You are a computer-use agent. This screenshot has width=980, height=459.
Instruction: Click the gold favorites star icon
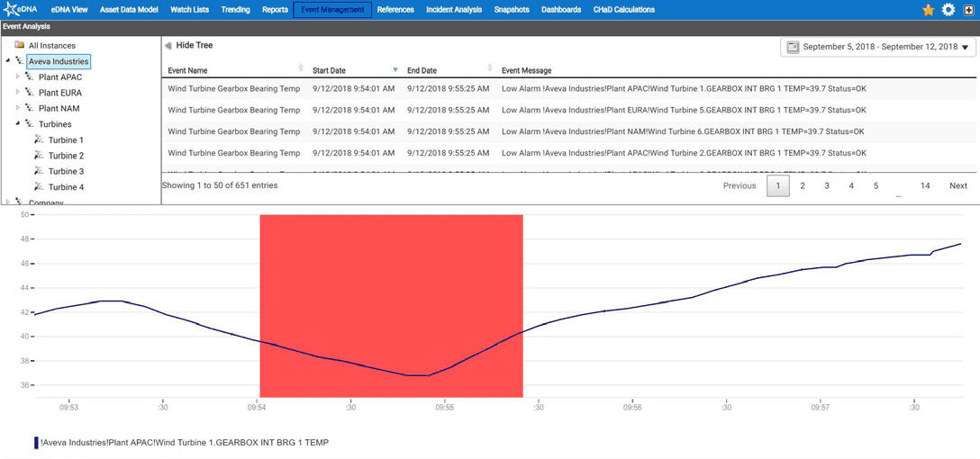coord(928,10)
